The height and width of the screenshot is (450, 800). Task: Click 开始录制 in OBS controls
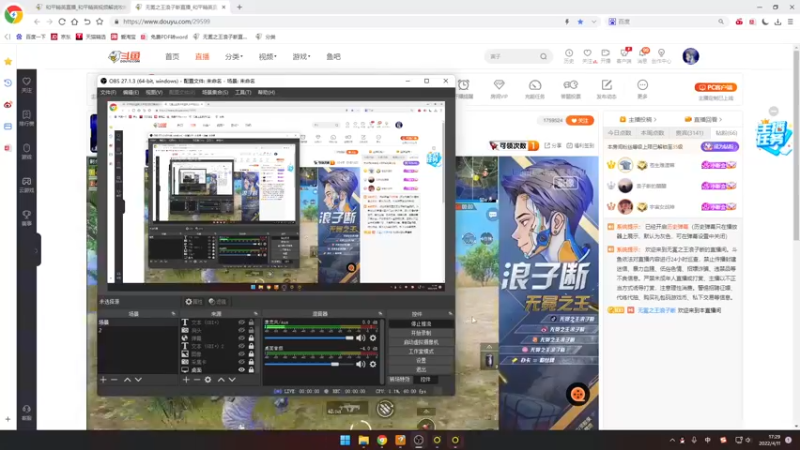tap(421, 333)
